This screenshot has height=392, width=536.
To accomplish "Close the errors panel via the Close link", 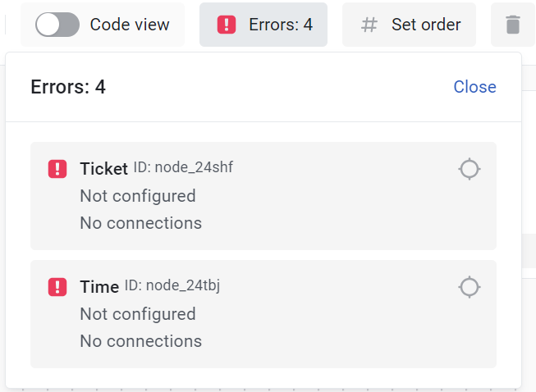I will [x=474, y=87].
